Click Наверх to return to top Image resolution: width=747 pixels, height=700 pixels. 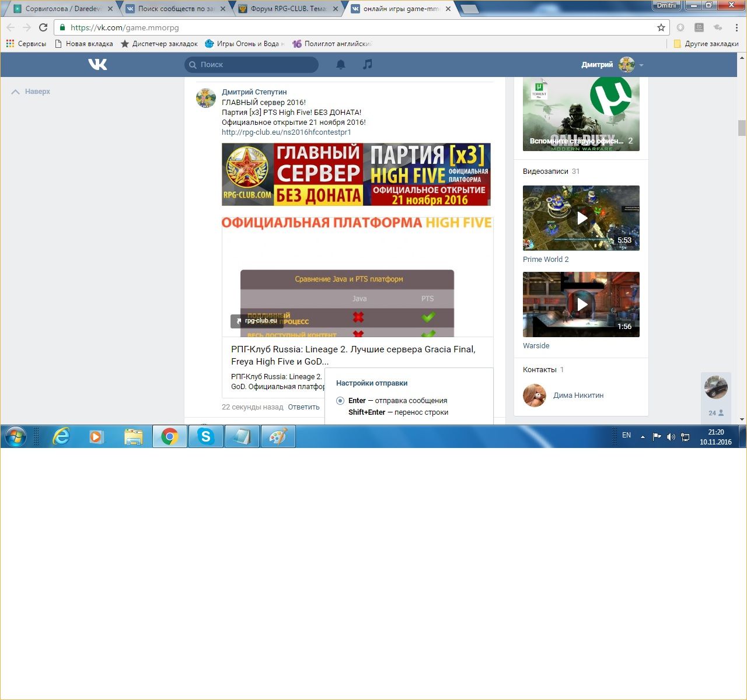click(31, 92)
